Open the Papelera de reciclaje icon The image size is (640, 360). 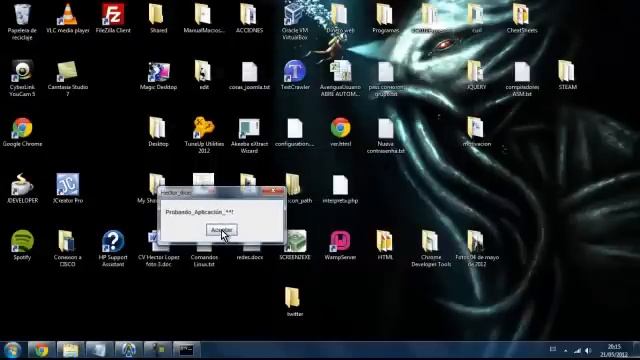tap(22, 21)
